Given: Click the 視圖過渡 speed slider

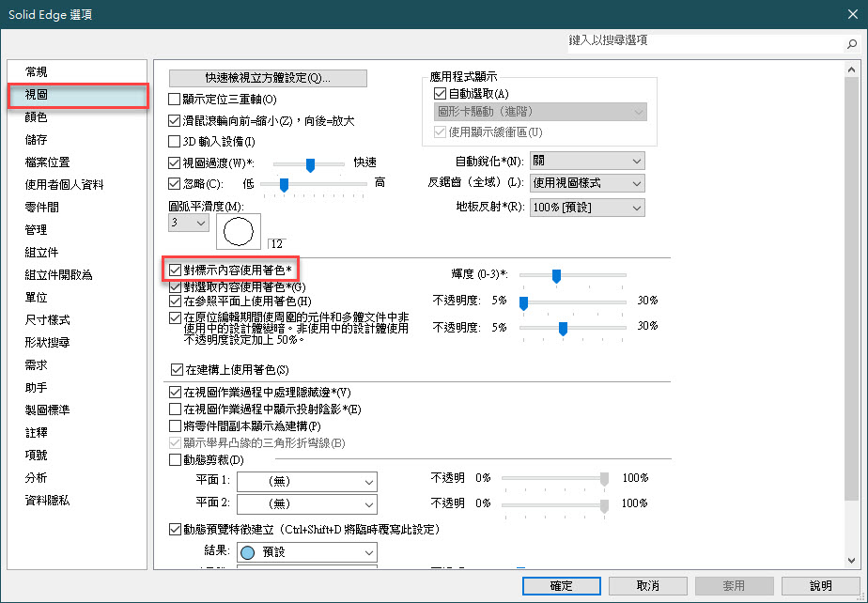Looking at the screenshot, I should (309, 164).
